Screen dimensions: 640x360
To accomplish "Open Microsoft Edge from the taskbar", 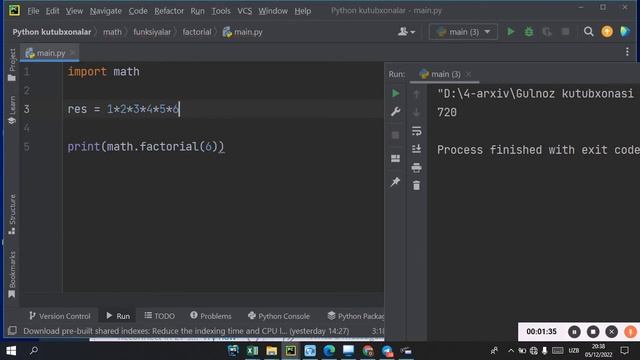I will [329, 351].
